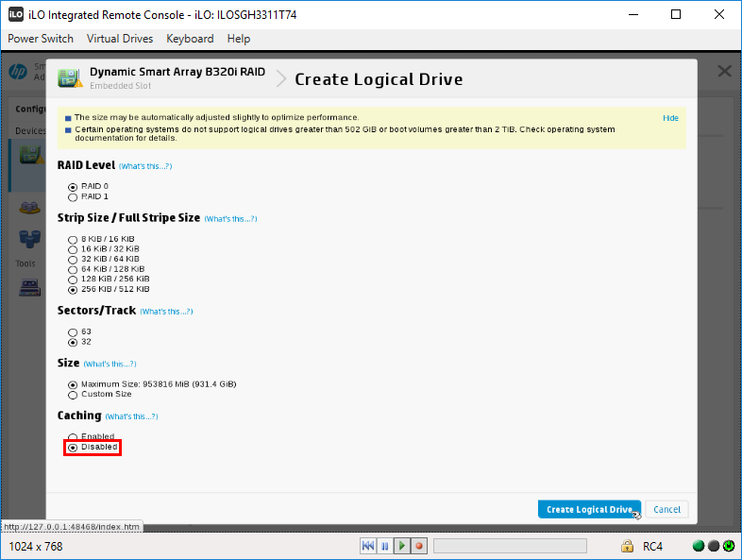742x560 pixels.
Task: Select RAID 1 level
Action: tap(73, 197)
